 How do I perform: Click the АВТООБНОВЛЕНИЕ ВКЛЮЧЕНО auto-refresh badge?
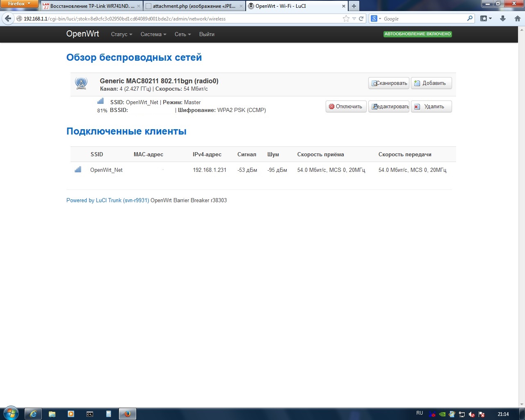coord(418,34)
